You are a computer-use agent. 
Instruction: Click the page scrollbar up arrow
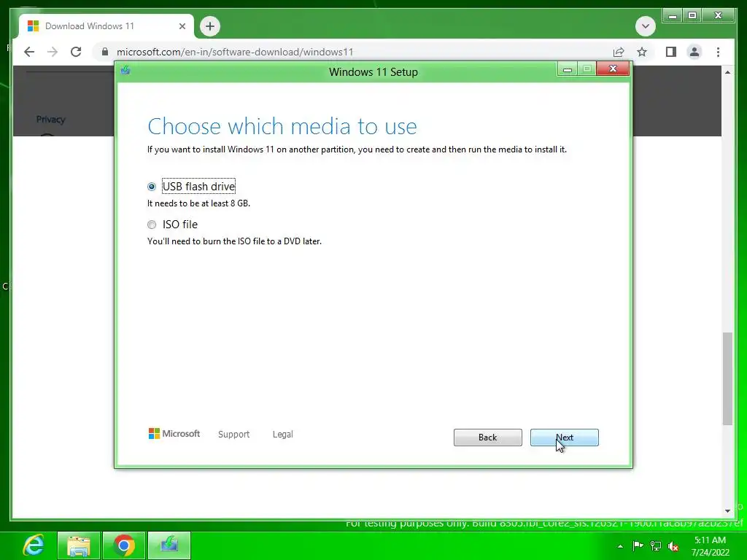point(727,72)
